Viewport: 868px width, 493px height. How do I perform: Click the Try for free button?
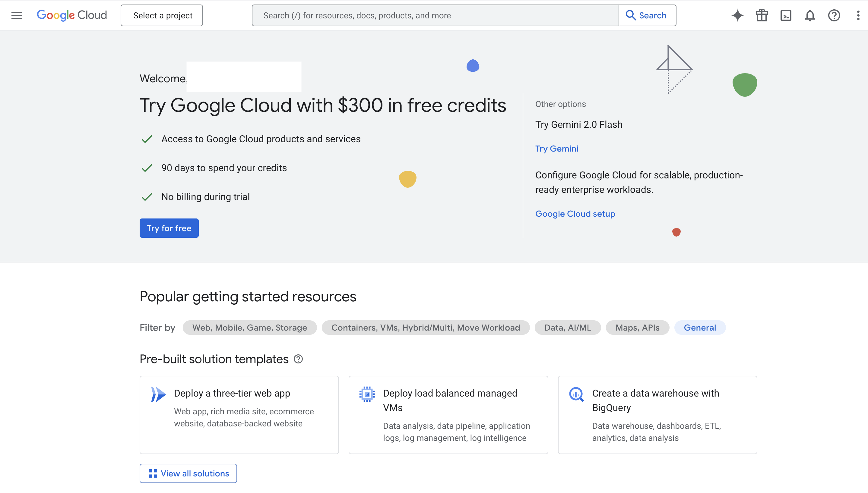coord(169,228)
